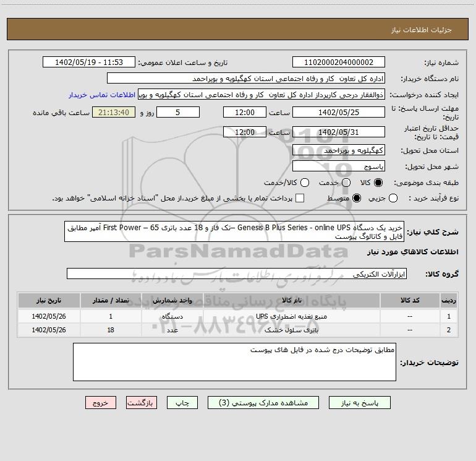
Task: Click the نام کالا column header
Action: coord(291,301)
